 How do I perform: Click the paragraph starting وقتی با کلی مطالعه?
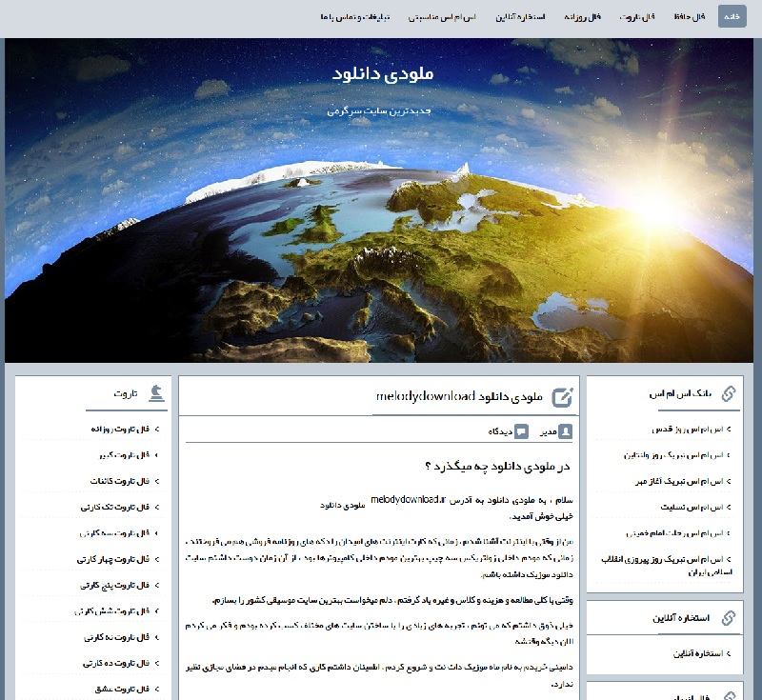(392, 601)
